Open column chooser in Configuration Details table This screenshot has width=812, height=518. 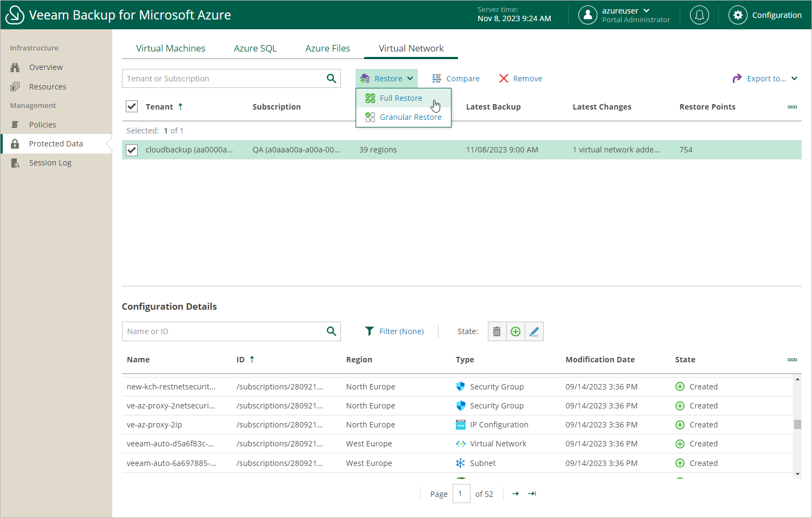coord(792,360)
